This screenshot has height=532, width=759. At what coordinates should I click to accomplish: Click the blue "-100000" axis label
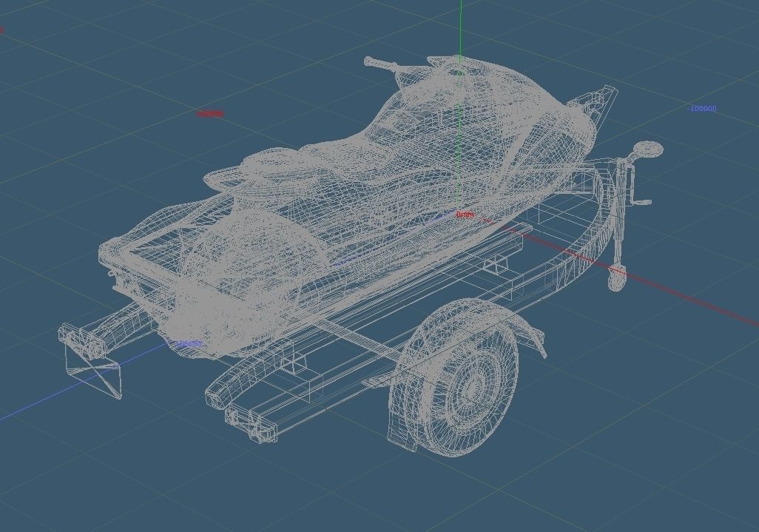click(702, 109)
